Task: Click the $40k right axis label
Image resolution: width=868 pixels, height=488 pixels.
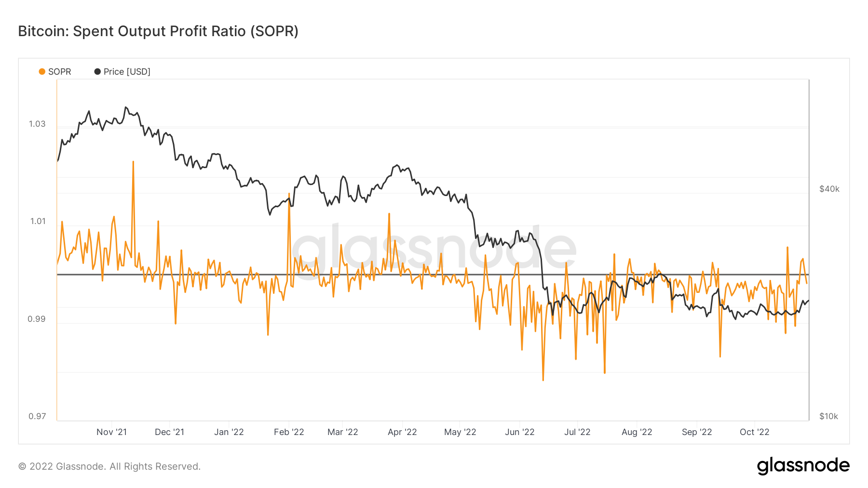Action: (829, 189)
